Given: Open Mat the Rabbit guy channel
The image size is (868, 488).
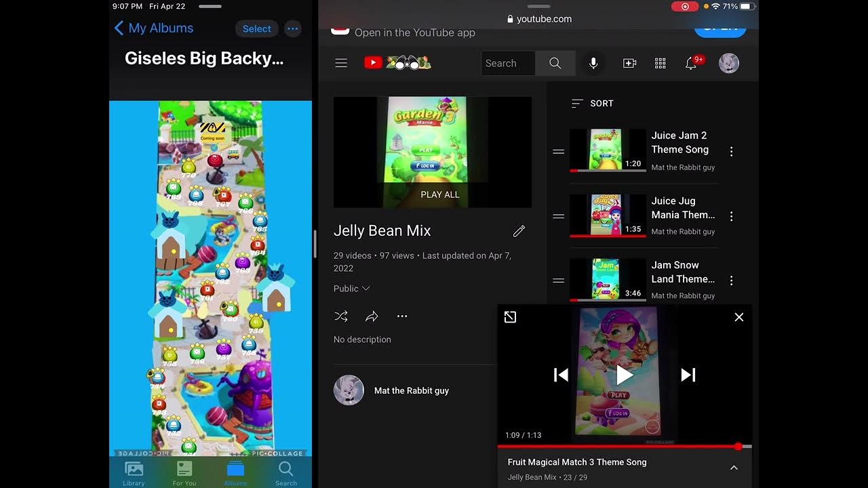Looking at the screenshot, I should (412, 390).
